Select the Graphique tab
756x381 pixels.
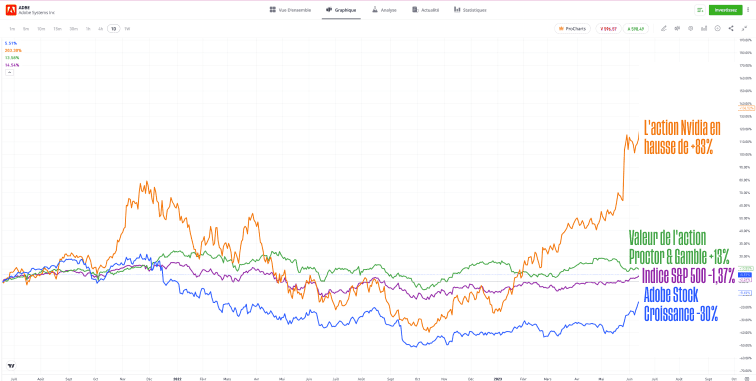[341, 10]
